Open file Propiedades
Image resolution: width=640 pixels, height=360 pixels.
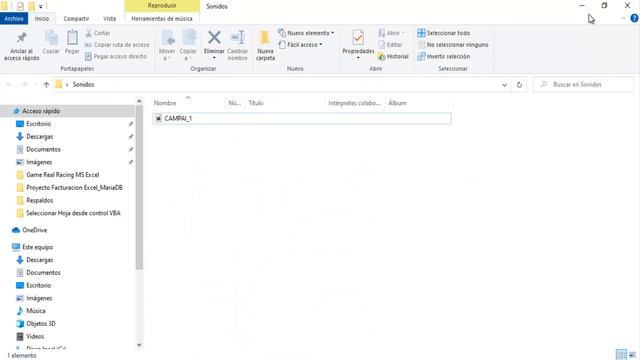point(358,45)
